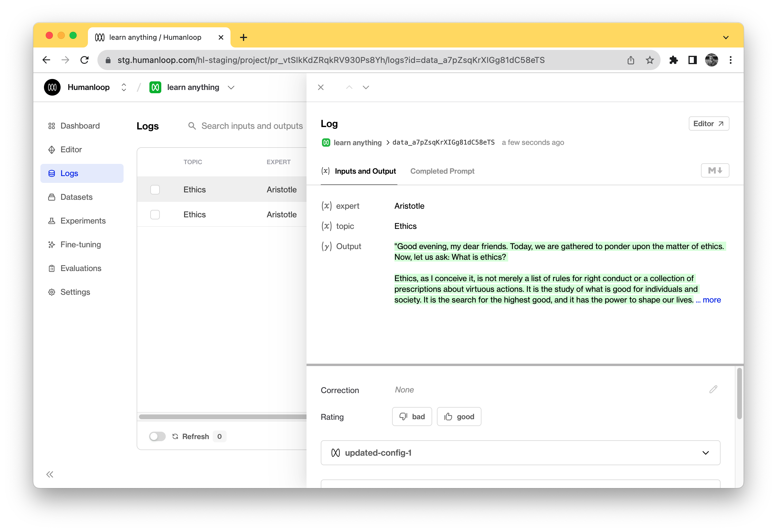
Task: Click the search inputs and outputs field
Action: coord(252,126)
